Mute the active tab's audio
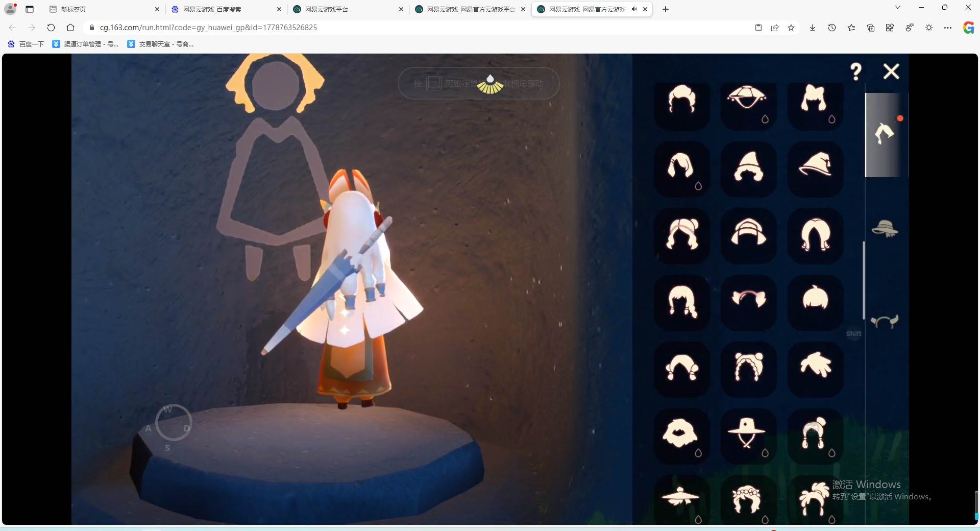This screenshot has height=531, width=980. (x=634, y=9)
